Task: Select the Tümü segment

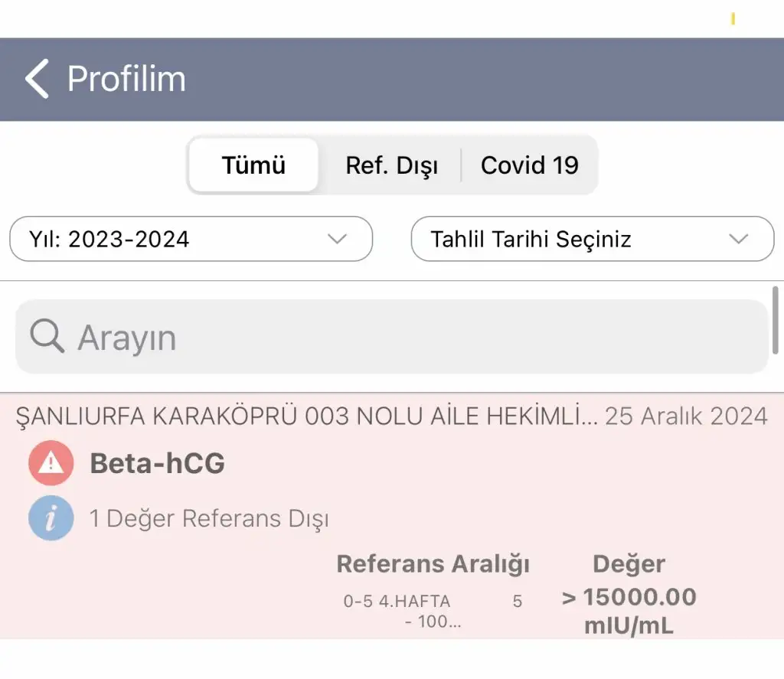Action: 253,165
